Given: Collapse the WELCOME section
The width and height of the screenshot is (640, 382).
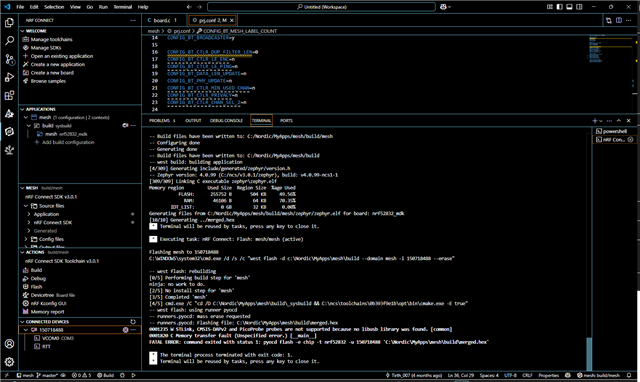Looking at the screenshot, I should click(22, 31).
